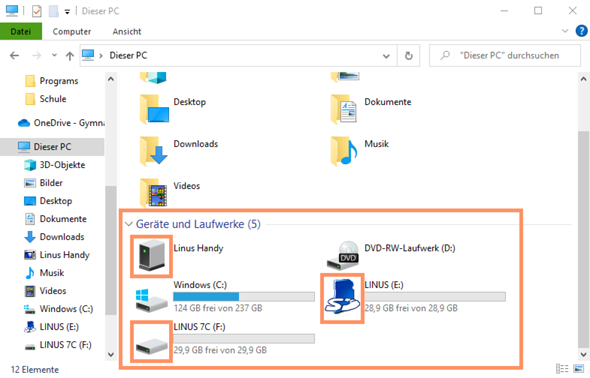Open the Desktop folder icon in main pane

[x=154, y=109]
